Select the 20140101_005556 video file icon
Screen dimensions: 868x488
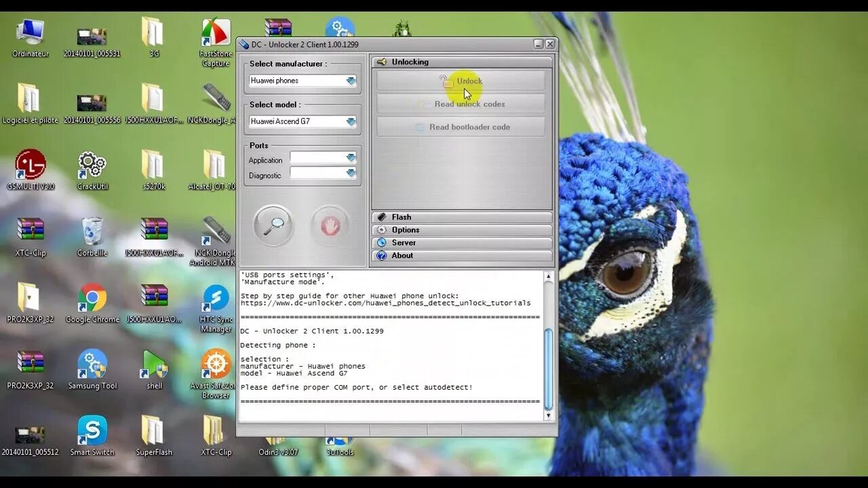[92, 108]
